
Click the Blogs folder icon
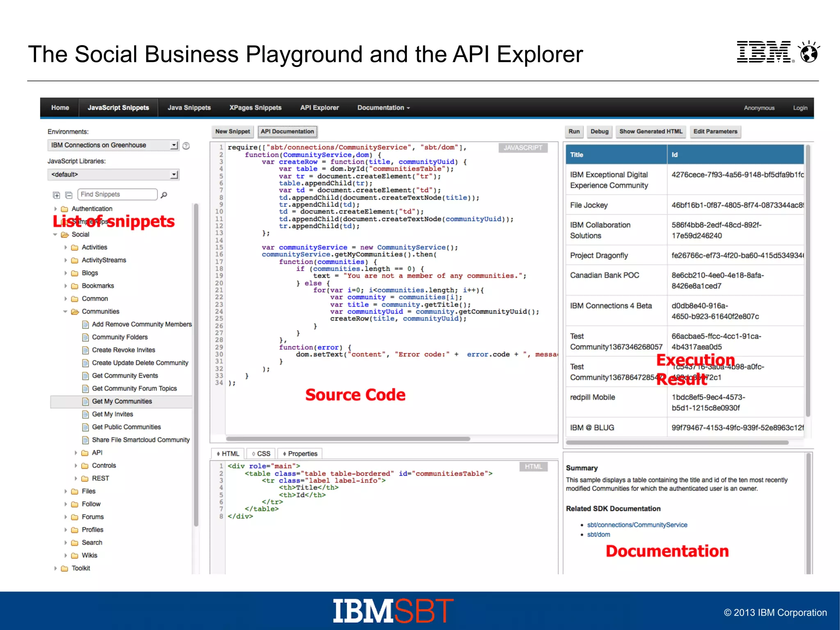coord(75,273)
